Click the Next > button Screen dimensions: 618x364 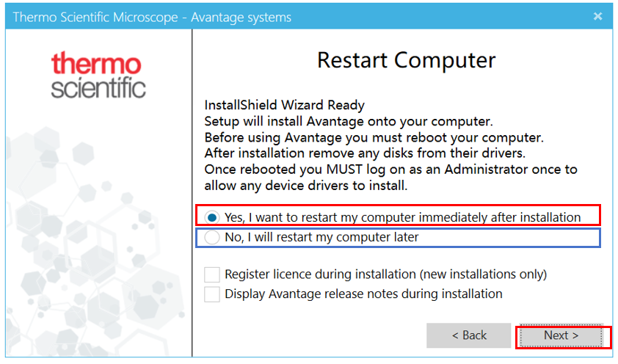pos(561,336)
